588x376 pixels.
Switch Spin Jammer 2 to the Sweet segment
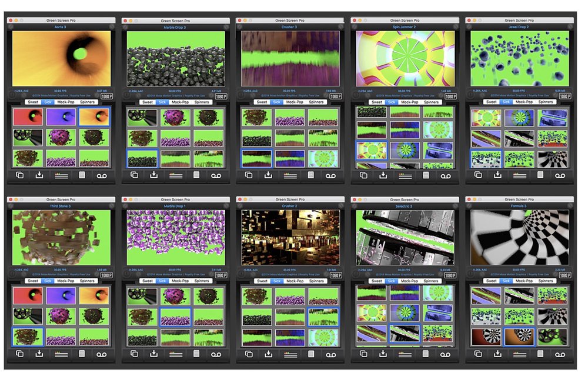coord(376,102)
